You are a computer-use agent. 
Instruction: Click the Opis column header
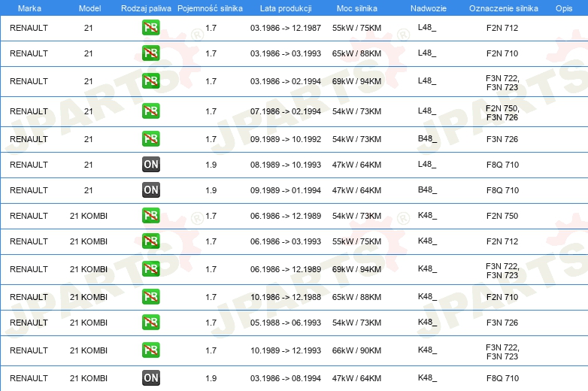(x=564, y=8)
